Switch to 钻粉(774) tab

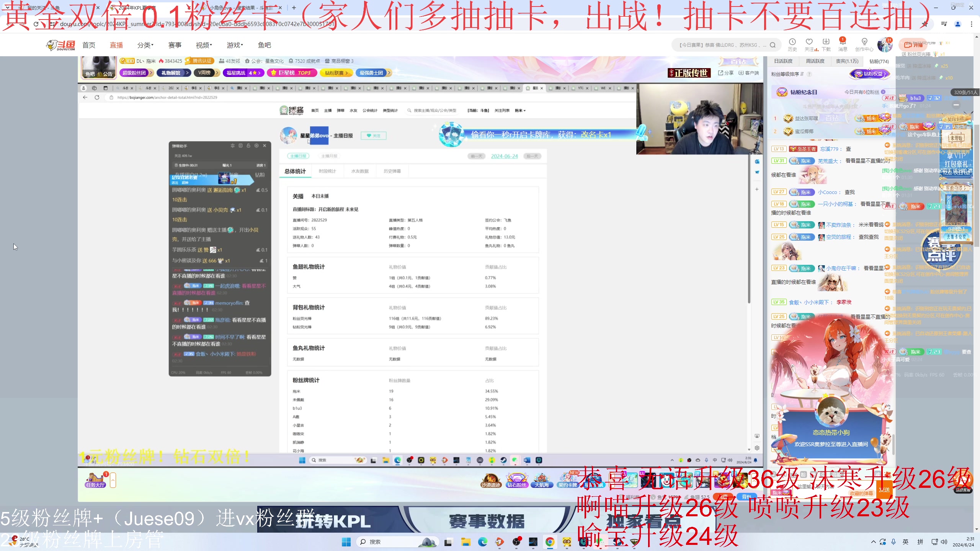[879, 61]
